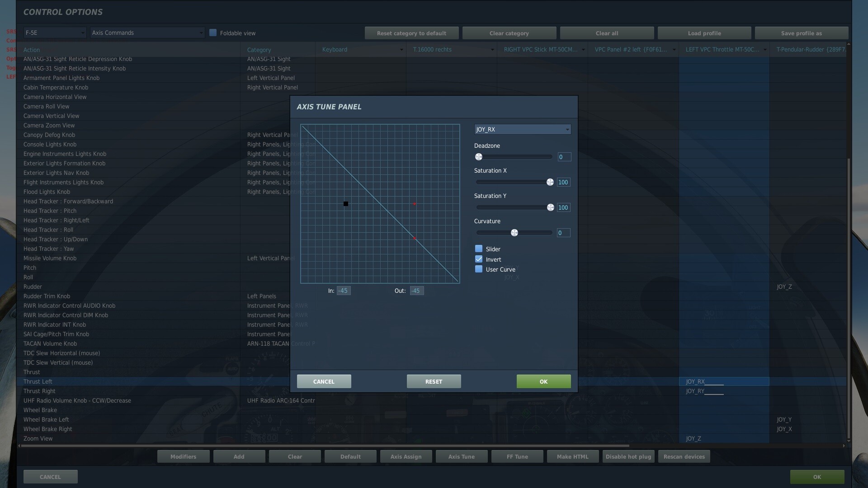The height and width of the screenshot is (488, 868).
Task: Open the JOY_RX axis dropdown
Action: [x=522, y=130]
